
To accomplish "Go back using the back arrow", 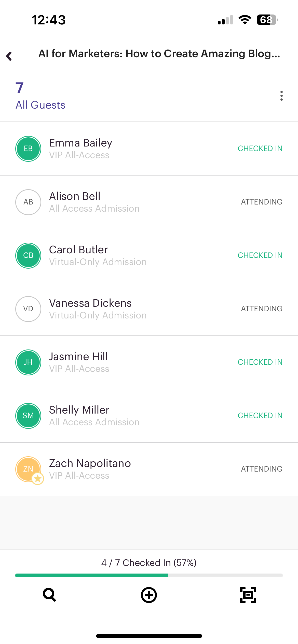I will coord(9,56).
